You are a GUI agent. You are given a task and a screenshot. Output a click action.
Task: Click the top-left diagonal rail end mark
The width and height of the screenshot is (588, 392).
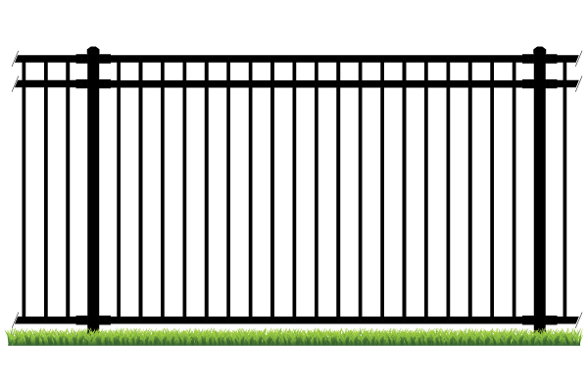16,58
